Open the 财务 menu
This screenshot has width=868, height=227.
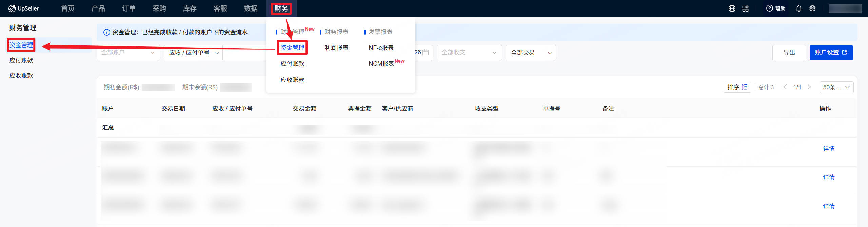pyautogui.click(x=281, y=8)
